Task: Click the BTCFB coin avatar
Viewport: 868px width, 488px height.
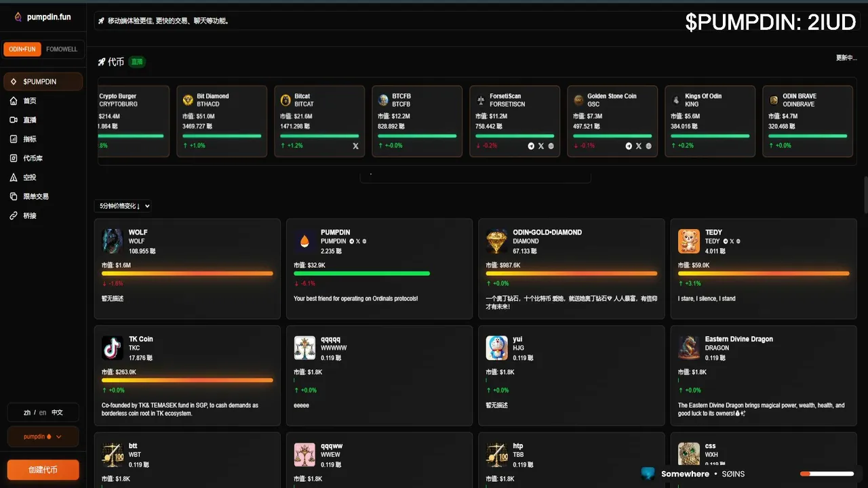Action: click(x=383, y=100)
